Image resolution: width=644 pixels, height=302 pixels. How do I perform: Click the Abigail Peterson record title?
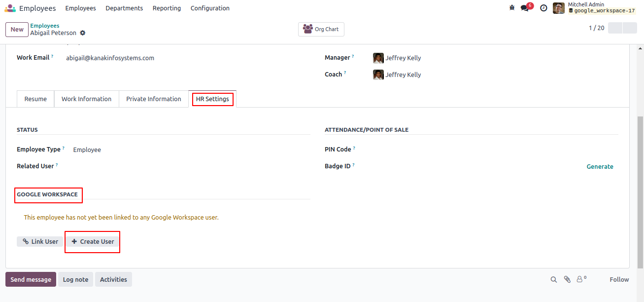coord(53,33)
